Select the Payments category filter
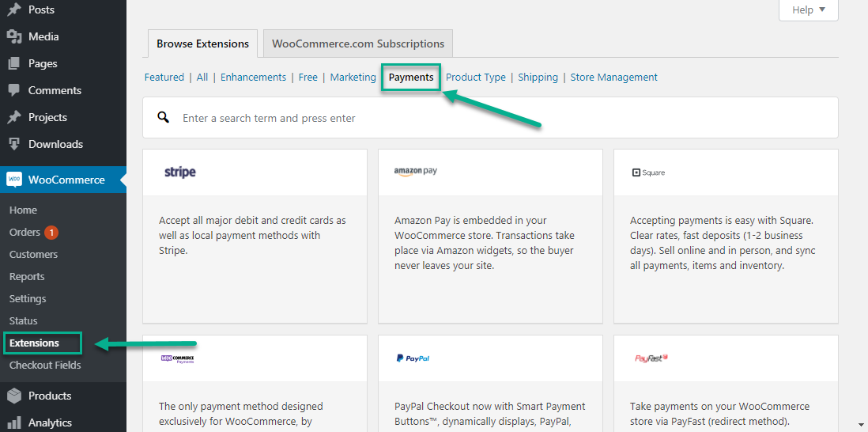 pos(411,77)
